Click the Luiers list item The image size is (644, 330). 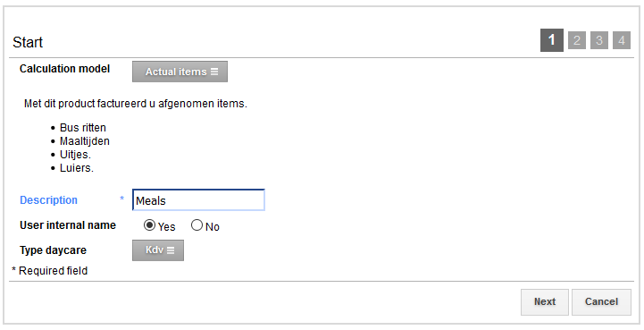point(77,168)
